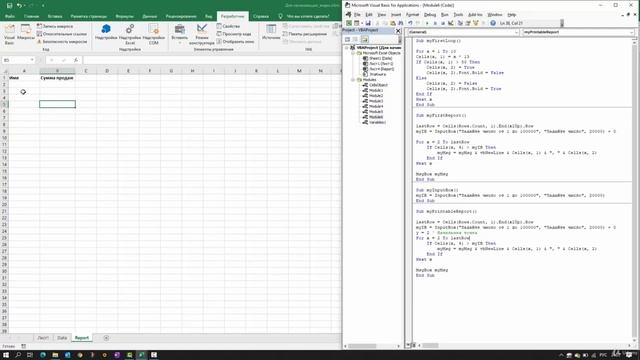Switch to the Home ribbon tab in Excel

click(31, 16)
